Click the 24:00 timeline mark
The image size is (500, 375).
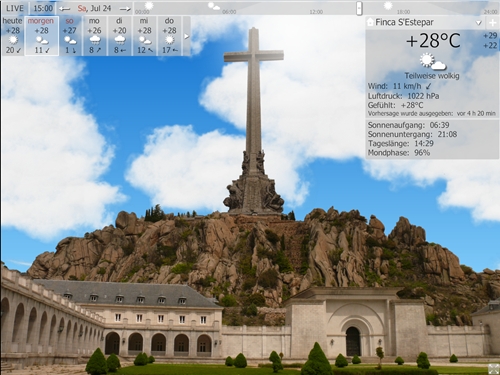click(491, 12)
